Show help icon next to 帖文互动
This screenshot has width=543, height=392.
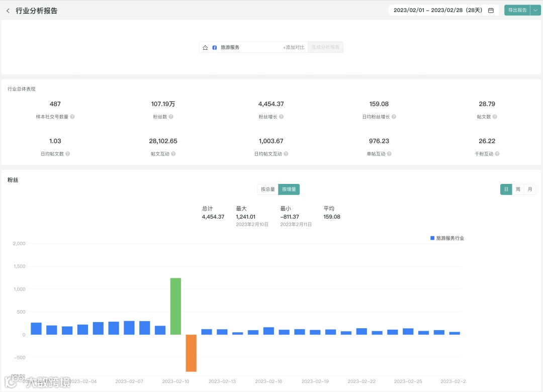[173, 154]
